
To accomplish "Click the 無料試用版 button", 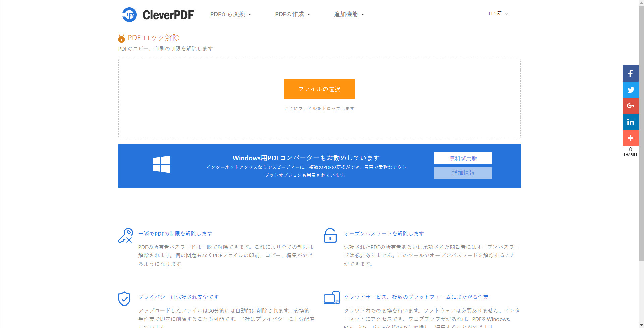I will (463, 158).
